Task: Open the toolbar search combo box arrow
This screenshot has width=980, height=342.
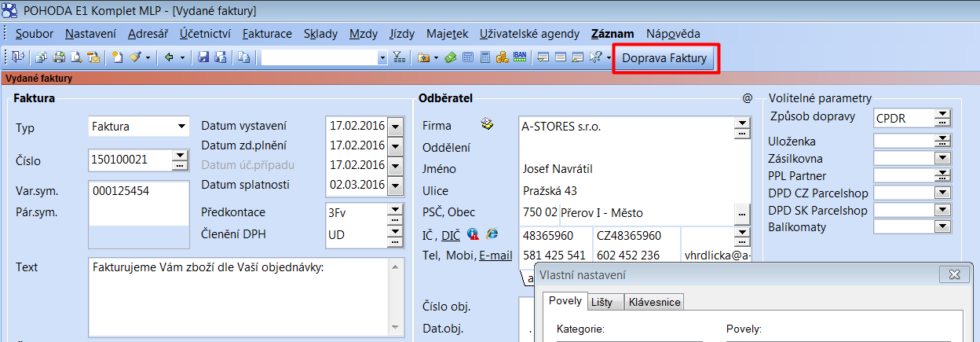Action: [x=382, y=57]
